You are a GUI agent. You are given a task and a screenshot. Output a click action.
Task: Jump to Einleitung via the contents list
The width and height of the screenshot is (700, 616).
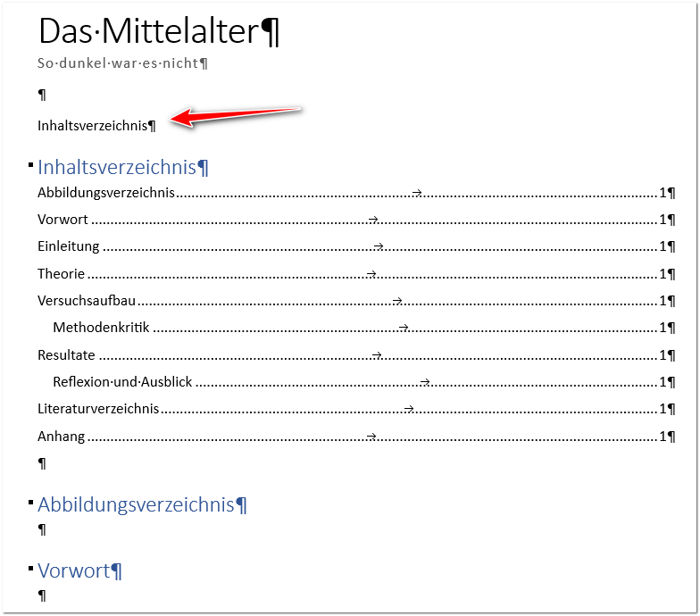pos(69,246)
